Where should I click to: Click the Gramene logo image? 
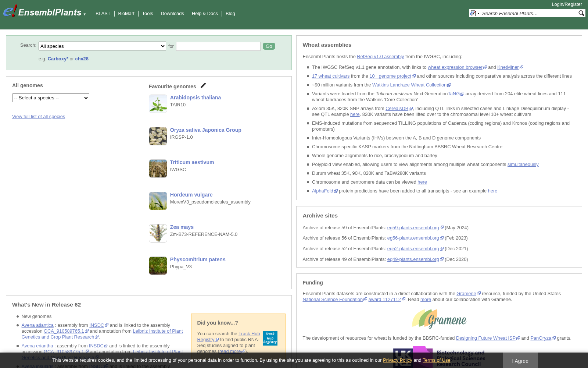(x=439, y=319)
